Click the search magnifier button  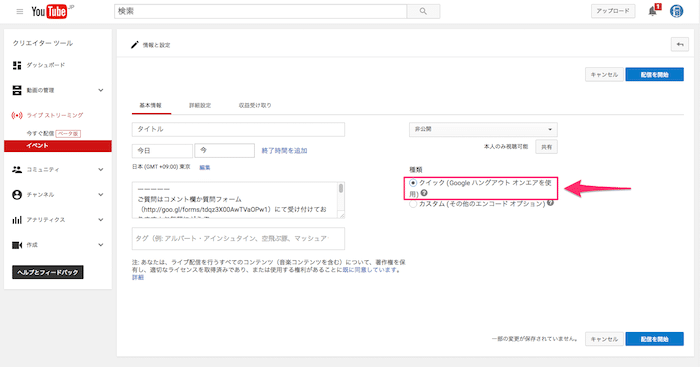(423, 12)
